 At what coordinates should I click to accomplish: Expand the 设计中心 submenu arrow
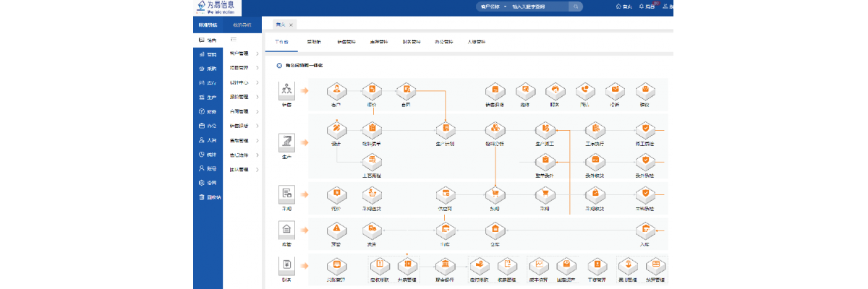pos(258,82)
